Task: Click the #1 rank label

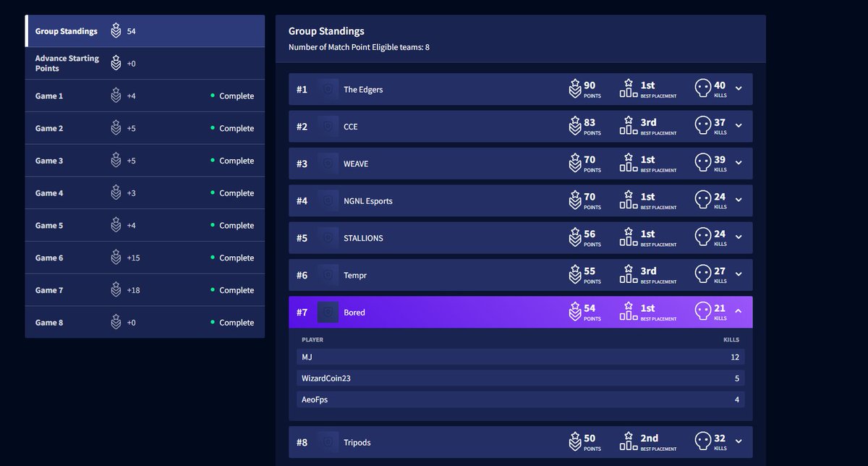Action: click(x=302, y=89)
